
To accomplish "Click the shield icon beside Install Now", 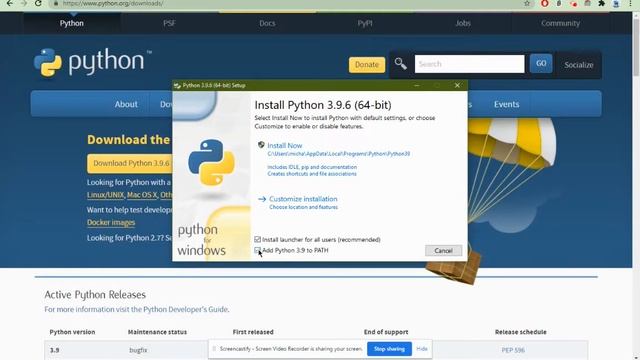I will (261, 145).
